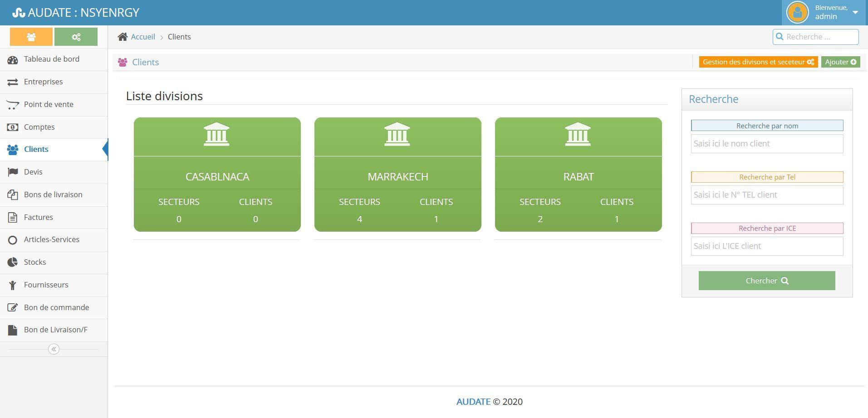The image size is (868, 418).
Task: Click the home icon in breadcrumb
Action: [123, 37]
